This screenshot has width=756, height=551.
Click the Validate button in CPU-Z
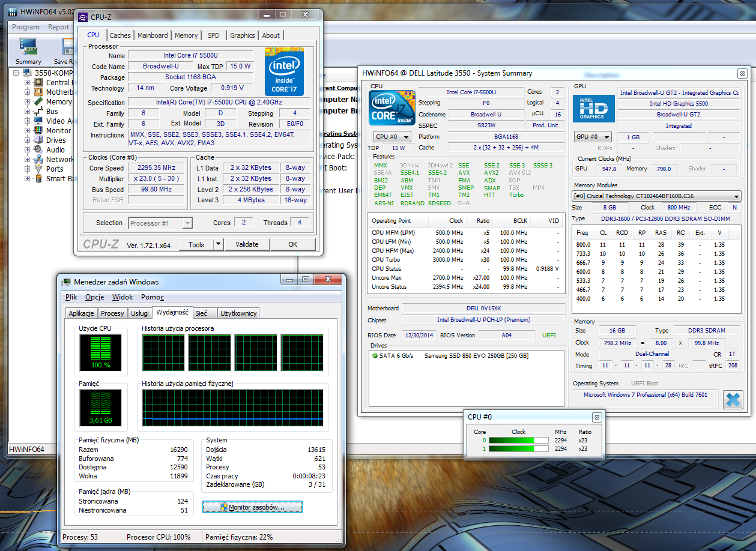247,244
